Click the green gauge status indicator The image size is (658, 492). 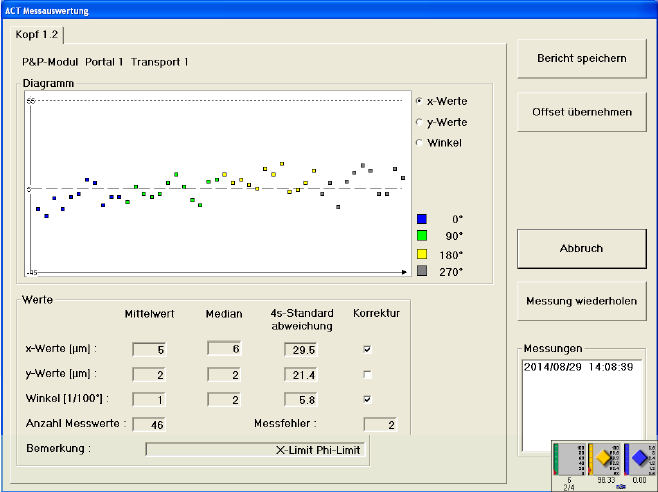pos(570,460)
